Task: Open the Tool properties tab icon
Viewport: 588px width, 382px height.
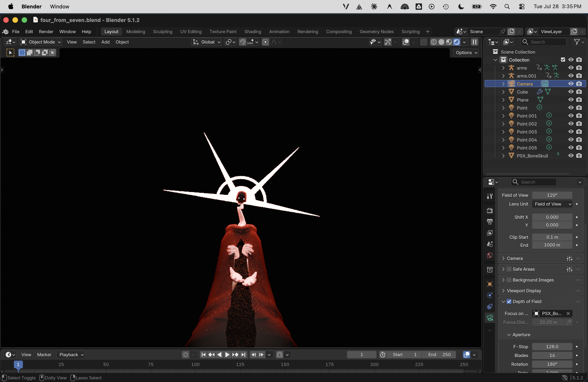Action: tap(490, 196)
